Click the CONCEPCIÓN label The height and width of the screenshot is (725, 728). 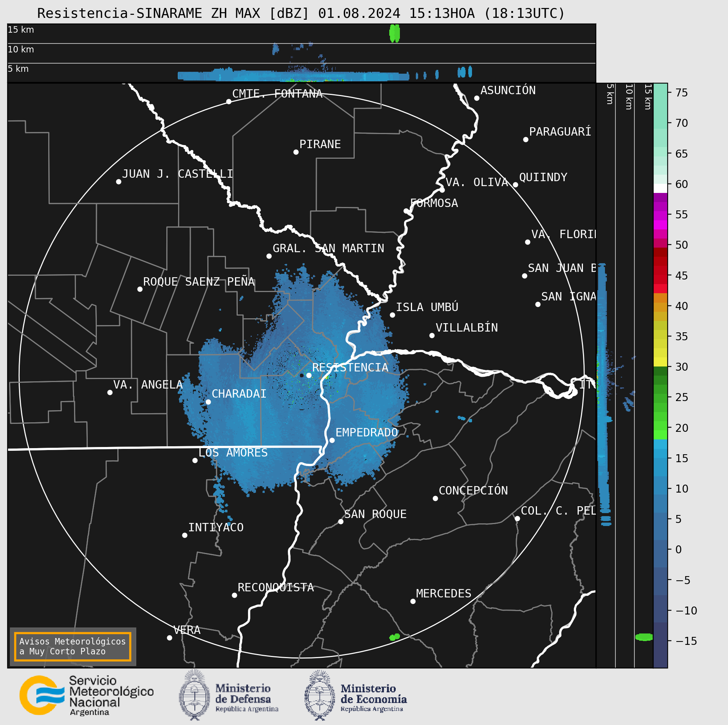(473, 490)
